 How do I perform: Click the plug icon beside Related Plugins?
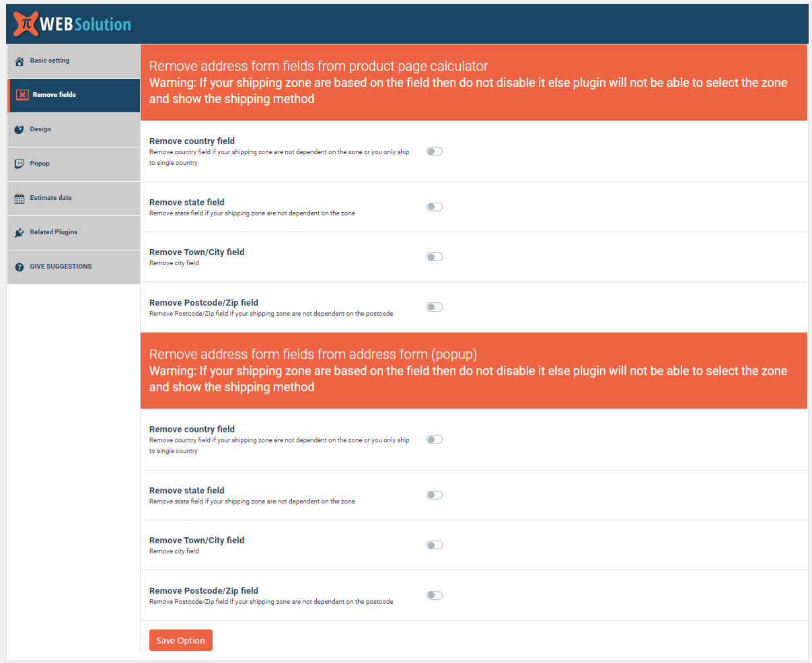(x=20, y=232)
